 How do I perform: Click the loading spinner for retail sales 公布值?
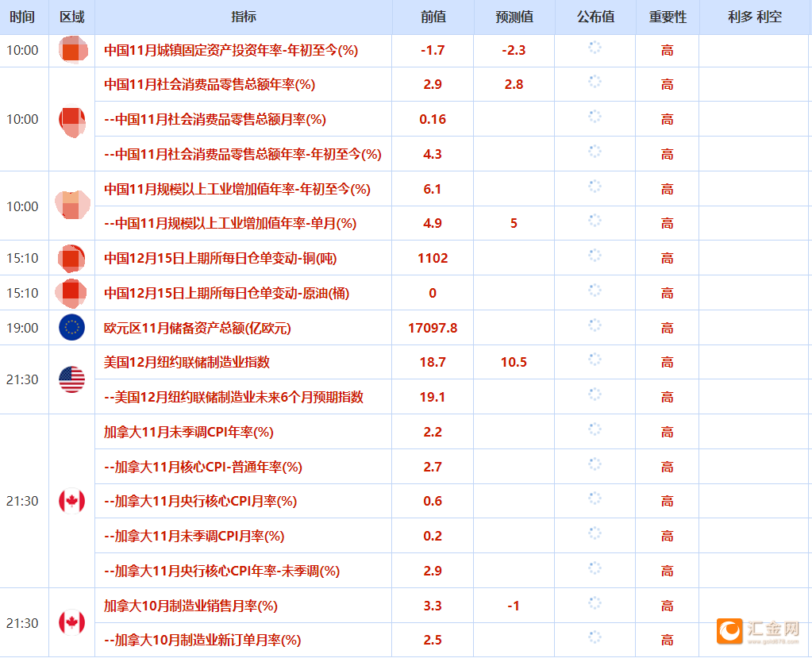tap(594, 84)
